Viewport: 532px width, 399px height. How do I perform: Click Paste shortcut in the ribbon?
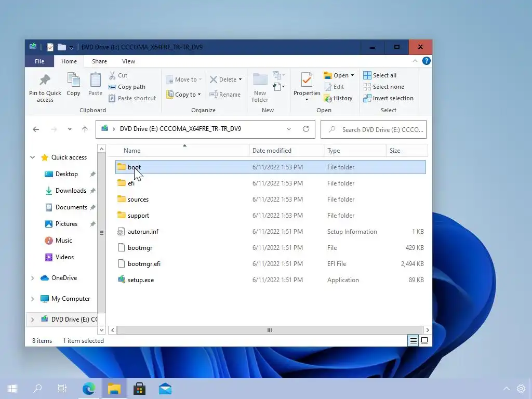tap(132, 98)
